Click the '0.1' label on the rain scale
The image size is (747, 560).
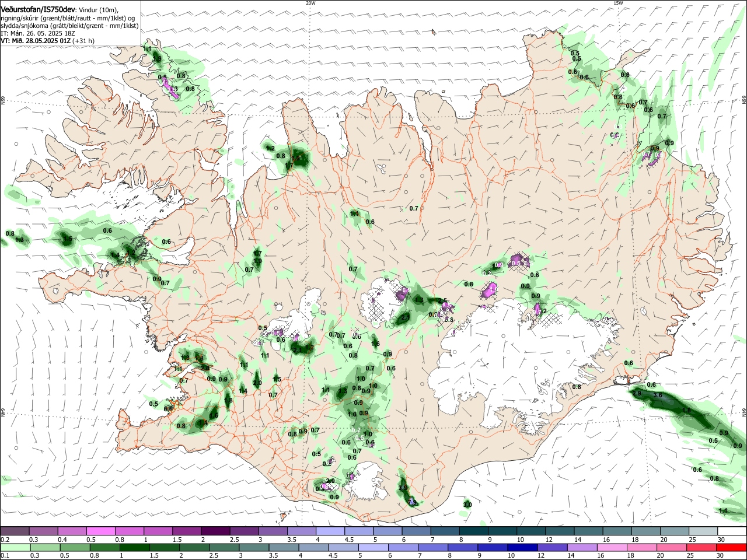4,555
